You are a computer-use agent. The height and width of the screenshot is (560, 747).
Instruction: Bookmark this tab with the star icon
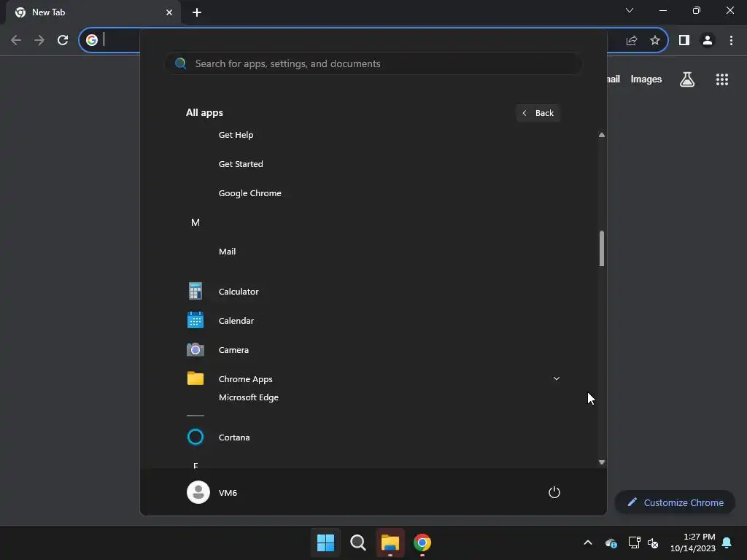pos(655,40)
